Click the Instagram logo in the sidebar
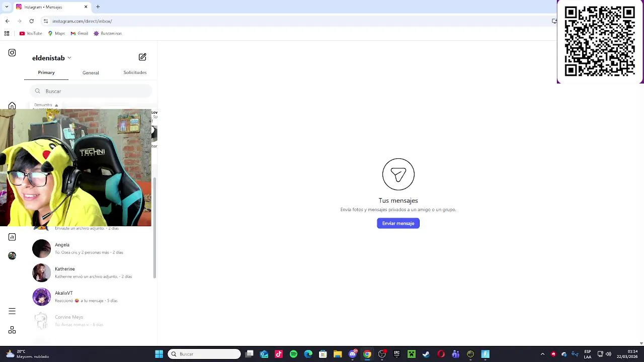This screenshot has height=362, width=644. pyautogui.click(x=12, y=53)
